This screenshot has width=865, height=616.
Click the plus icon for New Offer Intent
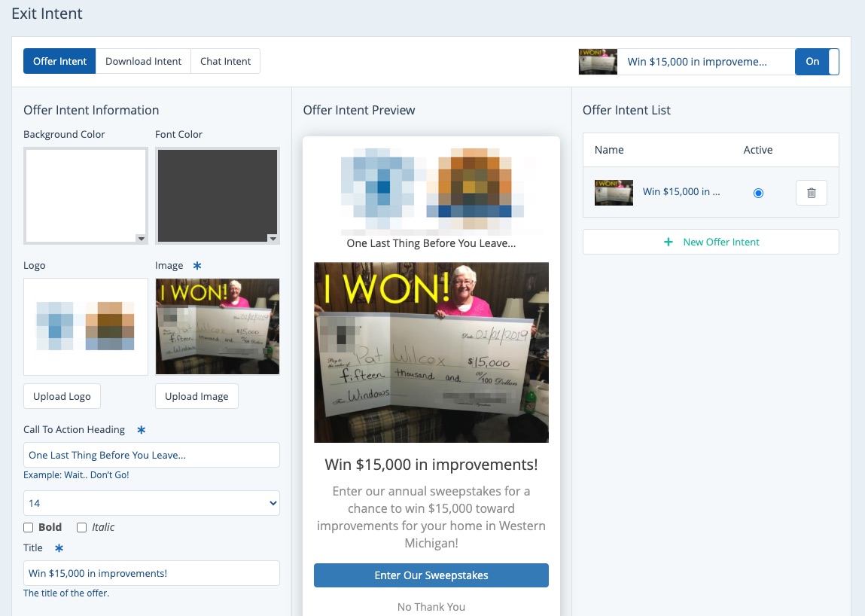(x=668, y=242)
